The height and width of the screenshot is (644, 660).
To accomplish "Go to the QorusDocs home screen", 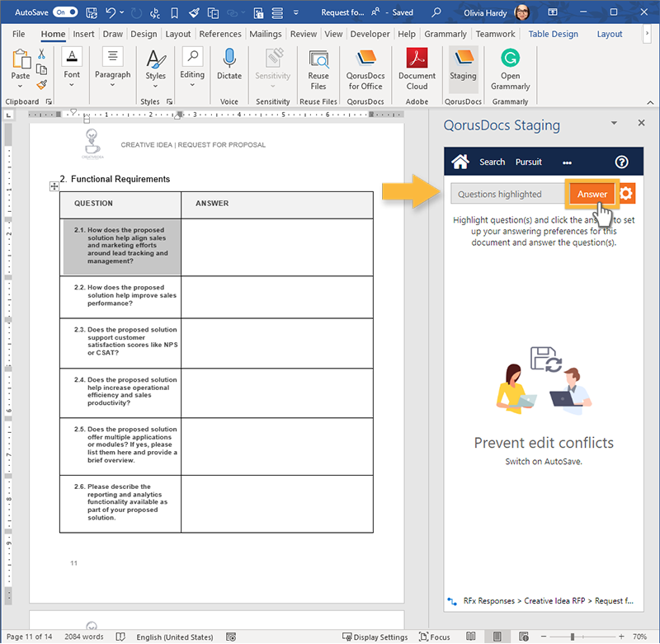I will [x=460, y=162].
